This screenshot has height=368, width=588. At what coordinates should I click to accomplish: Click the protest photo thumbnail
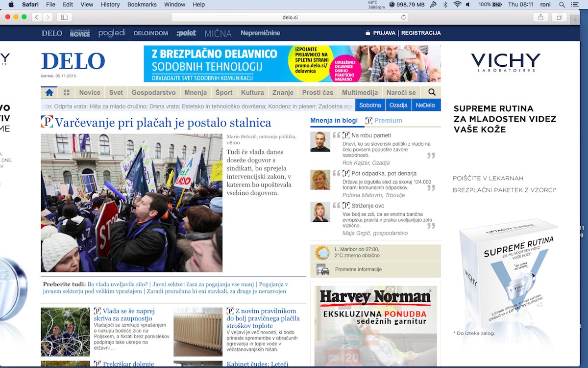point(131,203)
